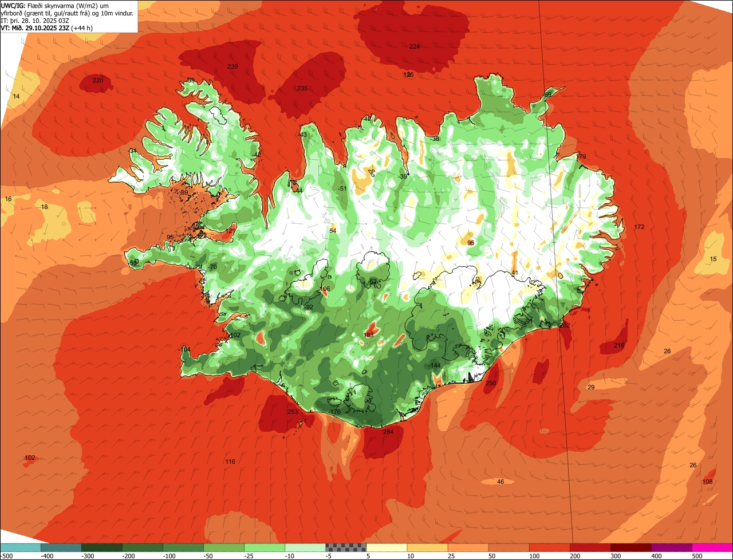Click the flux value 29 over the sea
This screenshot has width=733, height=560.
591,388
